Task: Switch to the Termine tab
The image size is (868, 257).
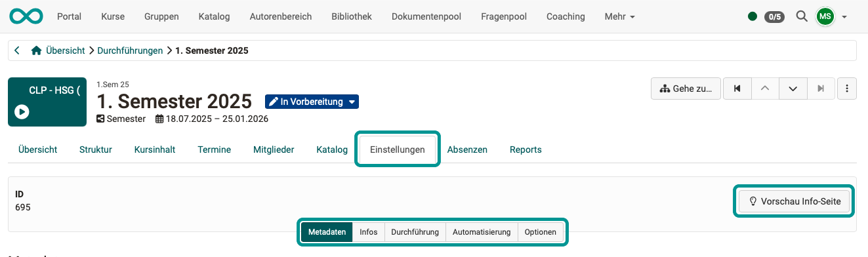Action: [215, 149]
